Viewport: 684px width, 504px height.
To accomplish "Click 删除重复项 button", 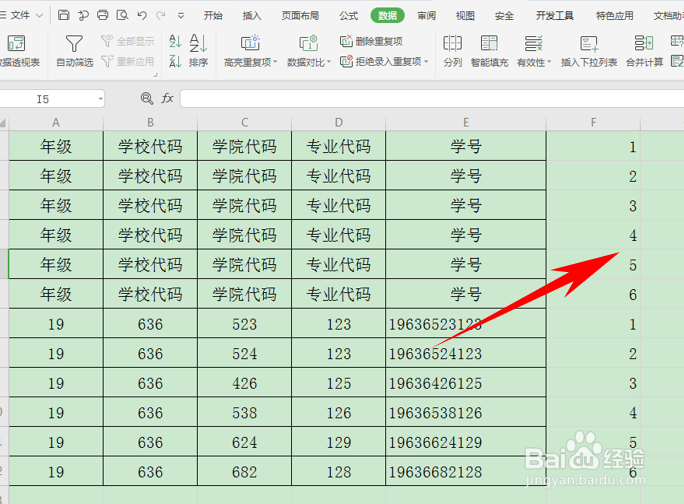I will [x=371, y=41].
